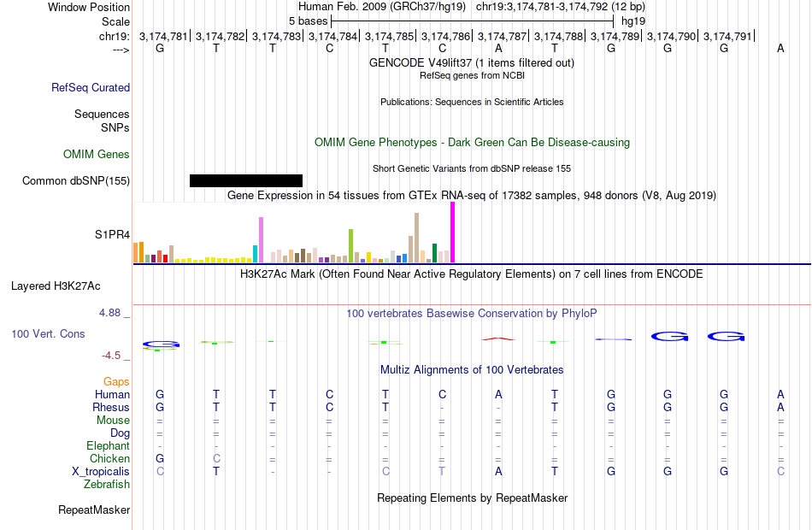Select the X_tropicalis species row label
The height and width of the screenshot is (530, 812).
coord(101,472)
